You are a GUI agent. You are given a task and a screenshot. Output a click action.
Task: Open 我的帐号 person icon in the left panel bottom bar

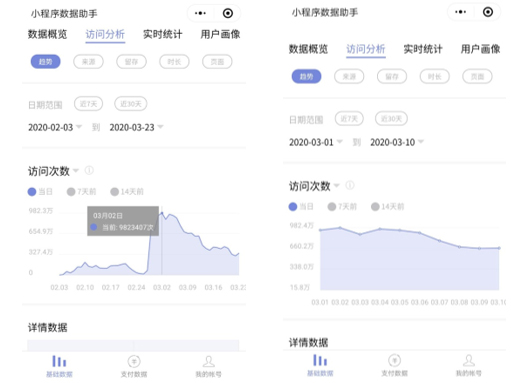[209, 361]
